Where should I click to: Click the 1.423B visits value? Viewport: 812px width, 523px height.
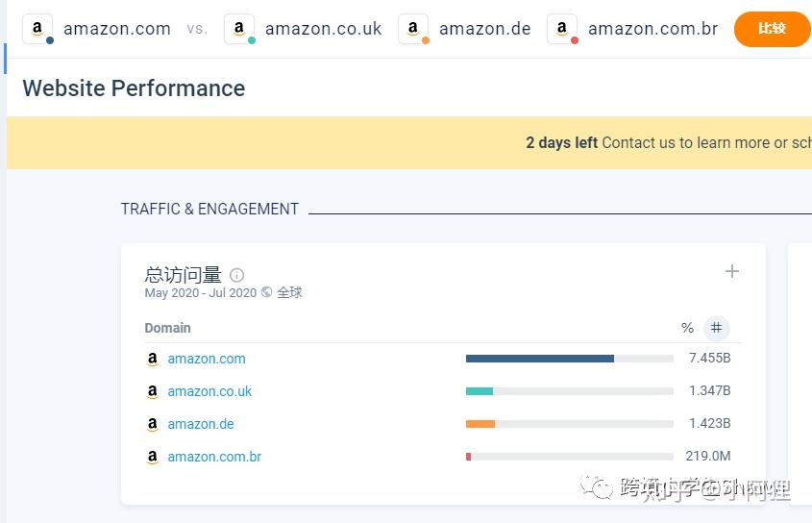[x=709, y=423]
